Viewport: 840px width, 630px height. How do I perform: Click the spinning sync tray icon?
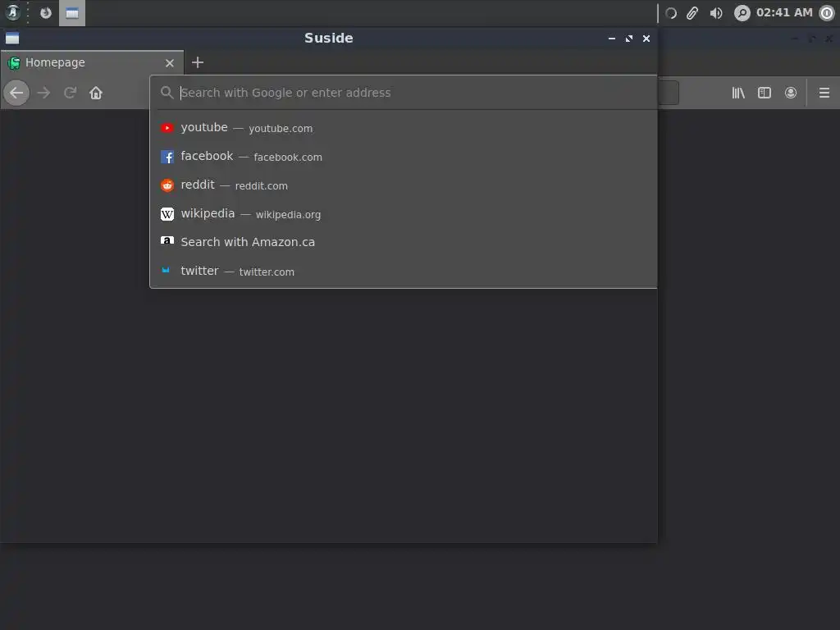pos(671,13)
